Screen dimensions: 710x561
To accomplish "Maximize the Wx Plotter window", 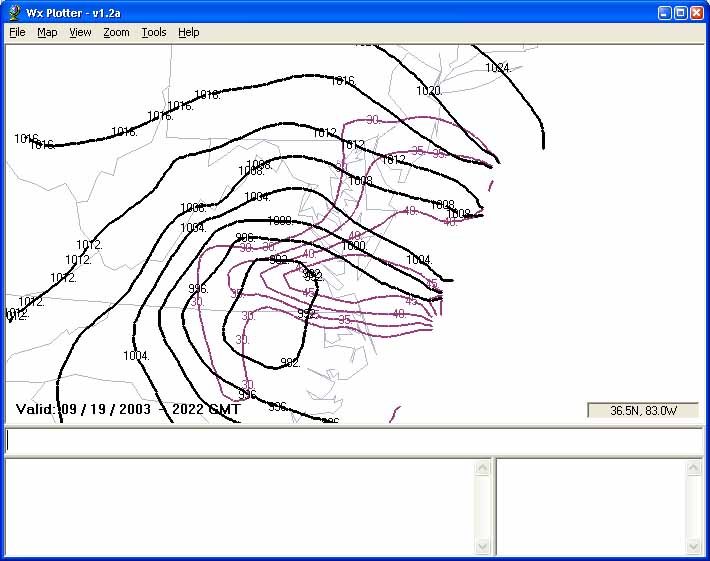I will (x=680, y=12).
